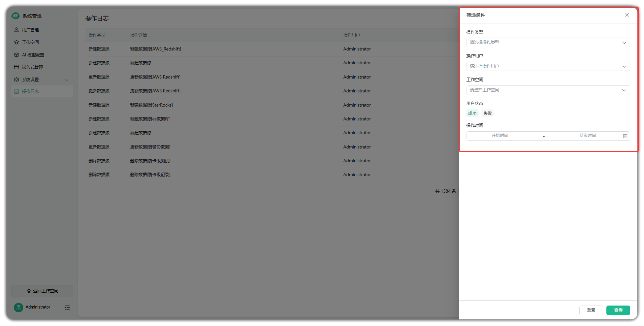Open calendar icon in operation time field
Screen dimensions: 644x326
point(625,136)
